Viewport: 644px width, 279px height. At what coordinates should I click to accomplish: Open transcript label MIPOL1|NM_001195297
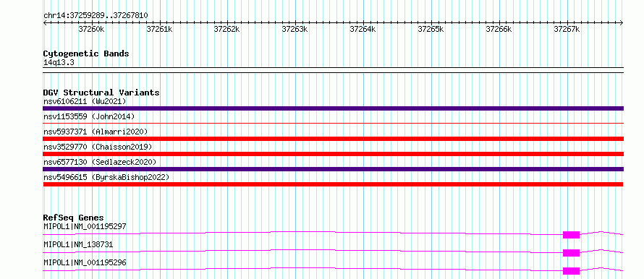click(x=85, y=226)
